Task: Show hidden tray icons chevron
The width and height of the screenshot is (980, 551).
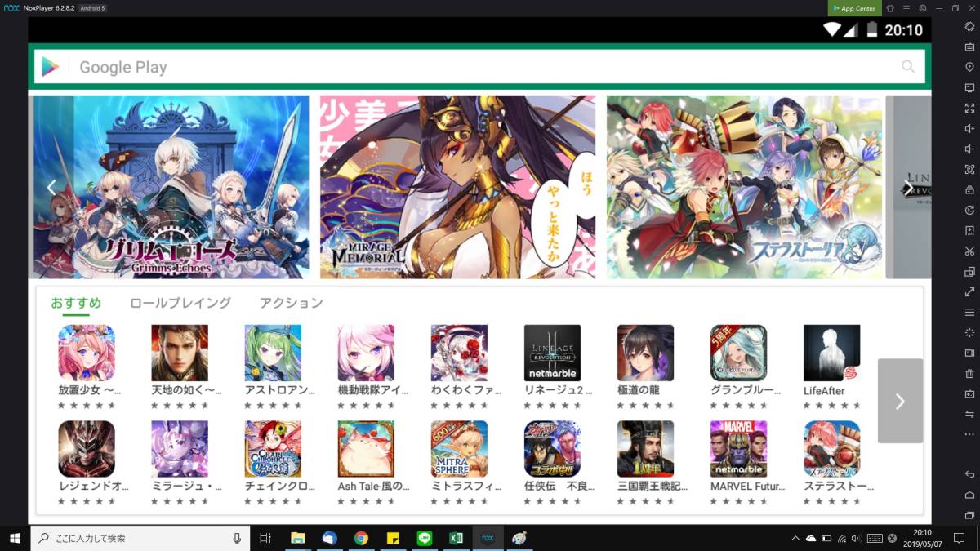Action: pyautogui.click(x=795, y=538)
